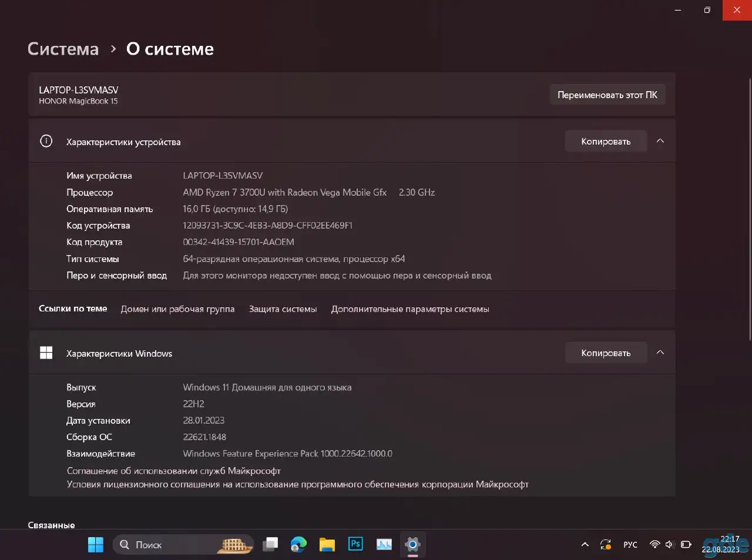Image resolution: width=752 pixels, height=560 pixels.
Task: Open the Photos app taskbar icon
Action: click(384, 545)
